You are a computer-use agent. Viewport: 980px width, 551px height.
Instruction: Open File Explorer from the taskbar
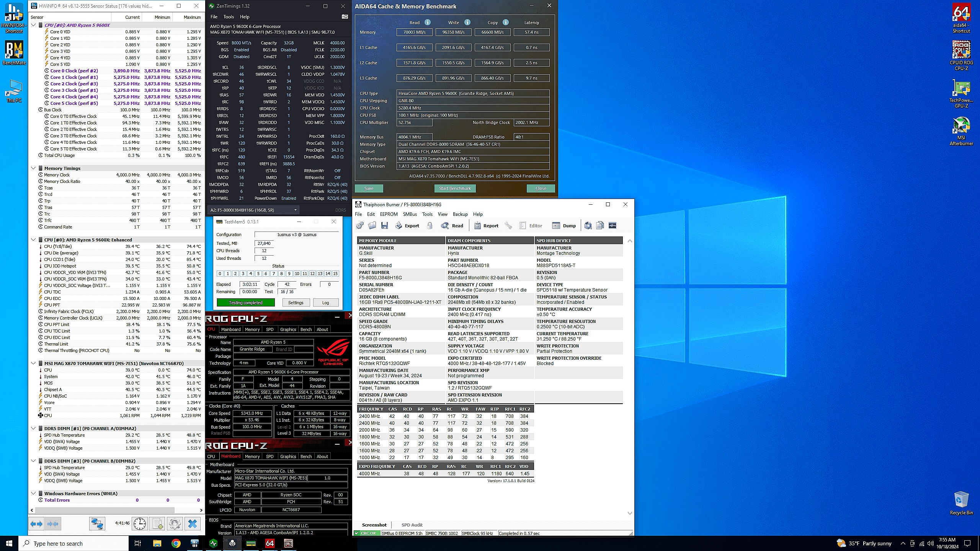pyautogui.click(x=157, y=543)
